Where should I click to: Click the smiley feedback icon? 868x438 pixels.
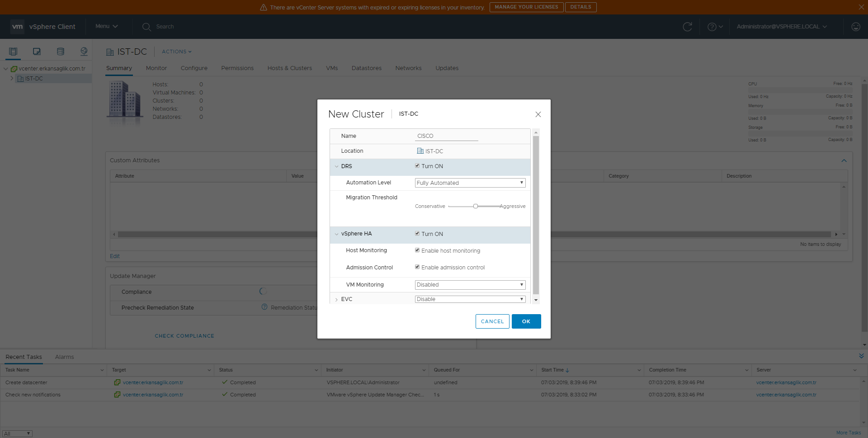(855, 27)
